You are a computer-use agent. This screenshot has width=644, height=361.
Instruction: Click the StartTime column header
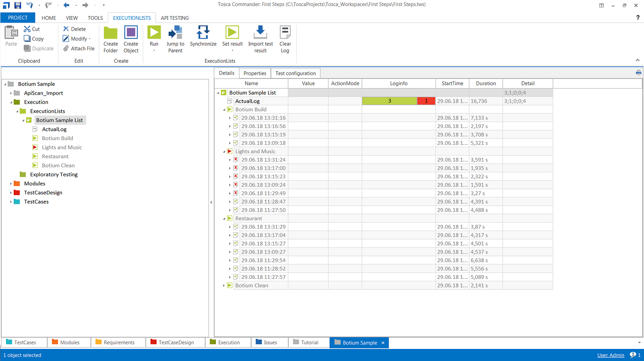452,83
